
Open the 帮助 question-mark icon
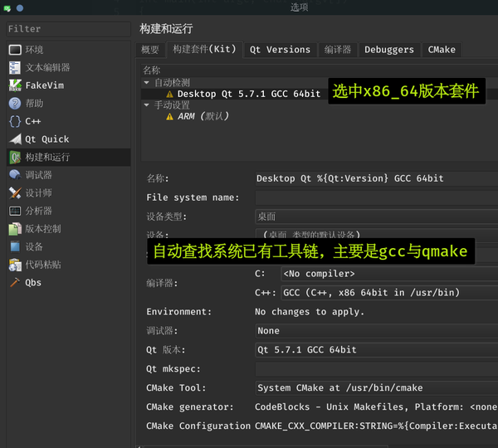tap(15, 104)
